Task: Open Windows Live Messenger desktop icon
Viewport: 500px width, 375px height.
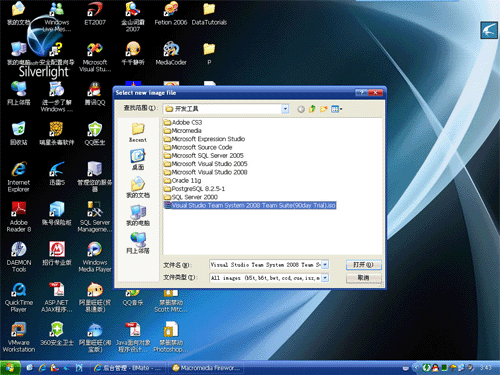Action: tap(57, 16)
